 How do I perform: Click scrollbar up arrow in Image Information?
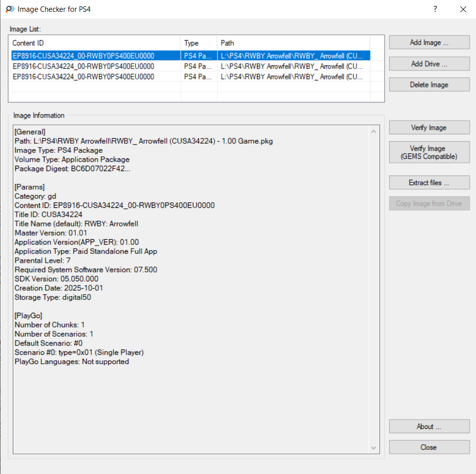pos(374,131)
